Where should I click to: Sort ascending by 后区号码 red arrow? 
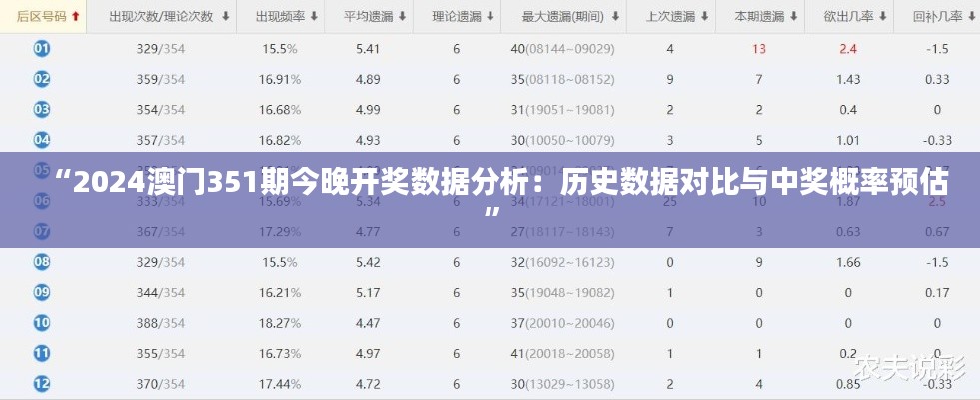coord(76,16)
